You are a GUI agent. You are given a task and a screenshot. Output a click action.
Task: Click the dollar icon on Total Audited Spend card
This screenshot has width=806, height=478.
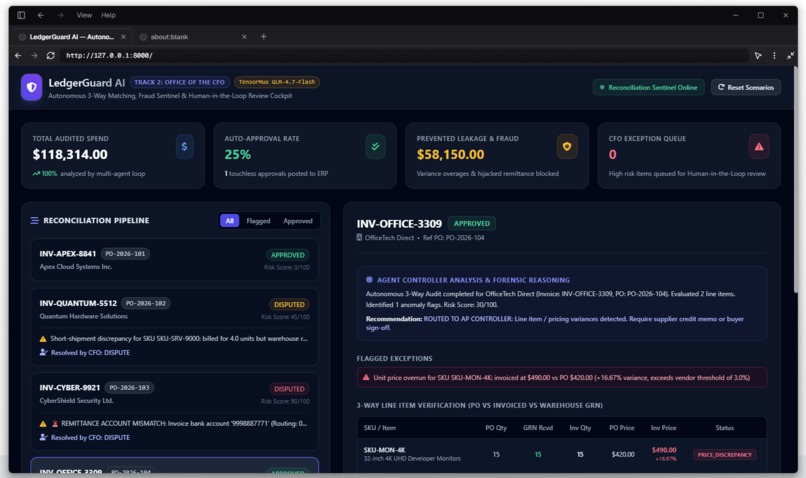tap(184, 146)
